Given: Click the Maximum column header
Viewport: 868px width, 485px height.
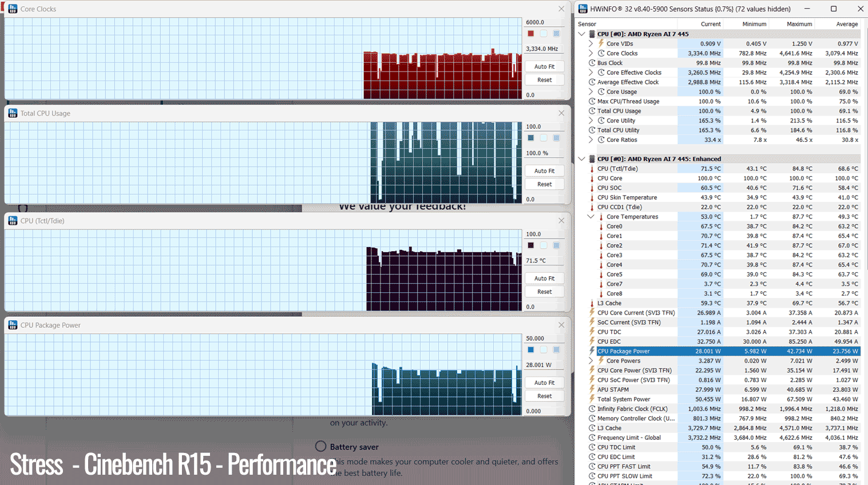Looking at the screenshot, I should pyautogui.click(x=792, y=24).
